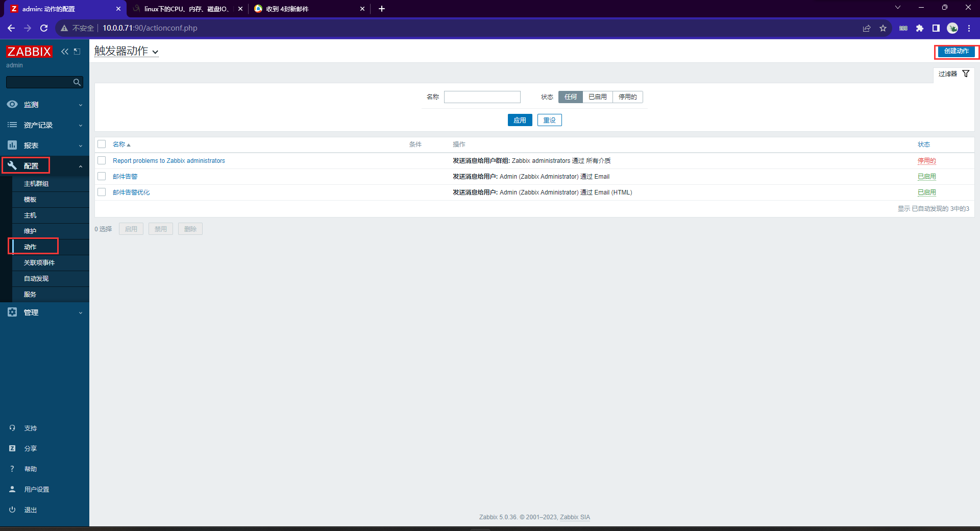Click the 监测 eye icon

click(12, 104)
